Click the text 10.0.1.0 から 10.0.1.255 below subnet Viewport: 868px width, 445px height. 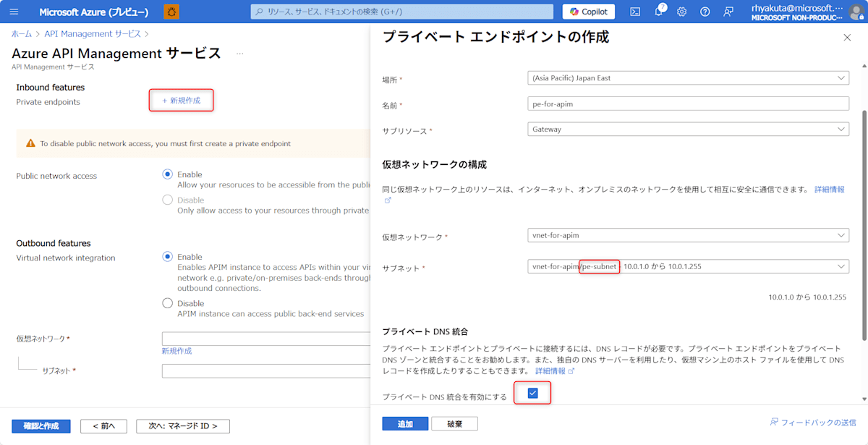pyautogui.click(x=807, y=297)
